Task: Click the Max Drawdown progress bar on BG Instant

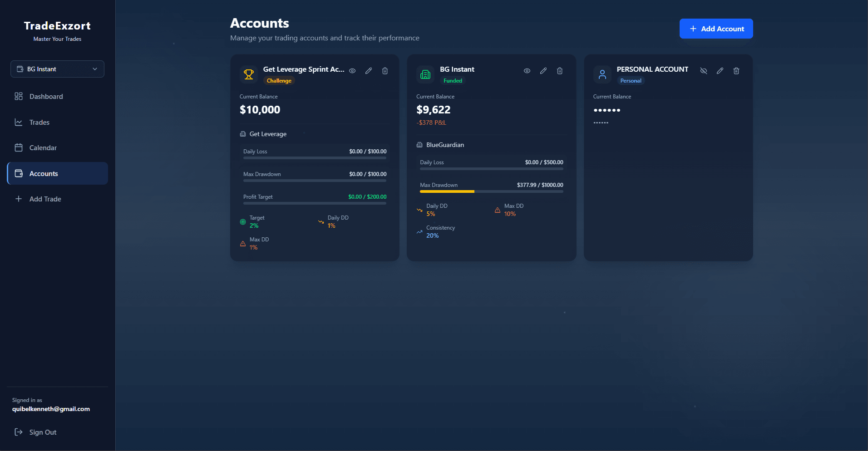Action: pyautogui.click(x=491, y=191)
